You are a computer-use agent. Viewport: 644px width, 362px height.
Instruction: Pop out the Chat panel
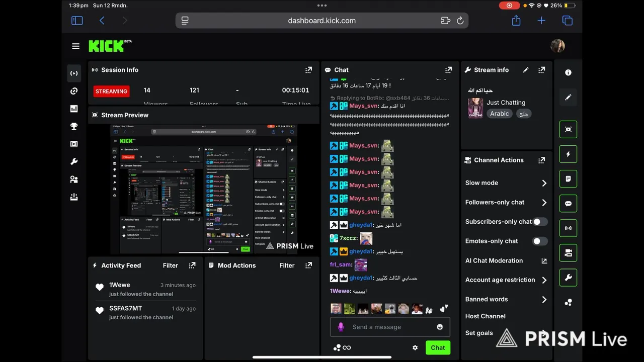pos(448,70)
